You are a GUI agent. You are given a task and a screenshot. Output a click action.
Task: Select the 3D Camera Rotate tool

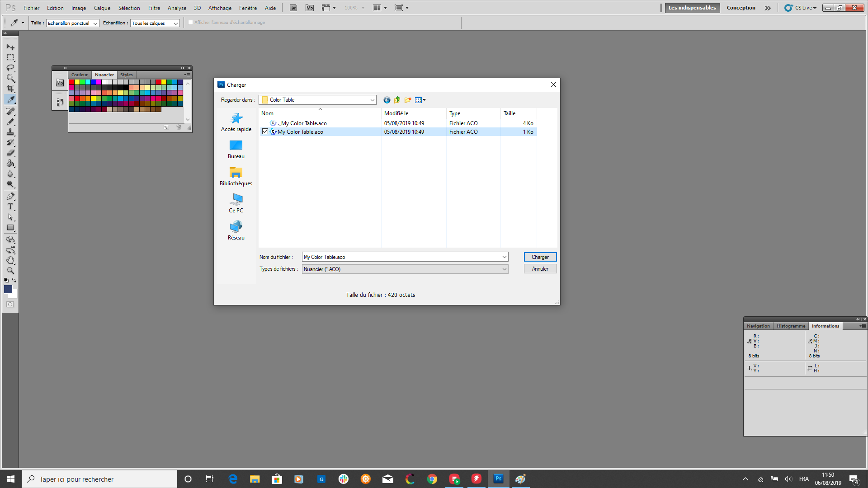[x=10, y=250]
